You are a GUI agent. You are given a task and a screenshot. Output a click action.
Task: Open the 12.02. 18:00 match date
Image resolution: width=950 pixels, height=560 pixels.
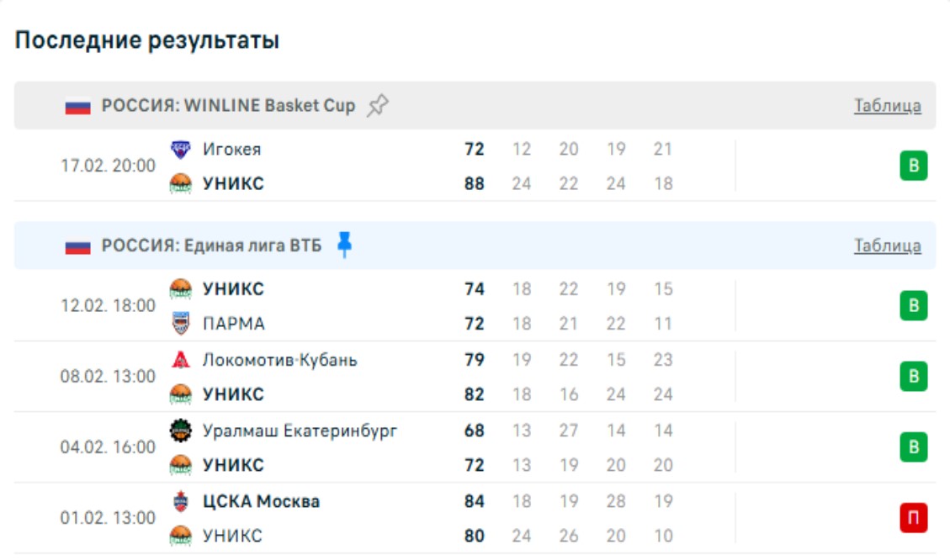tap(108, 306)
